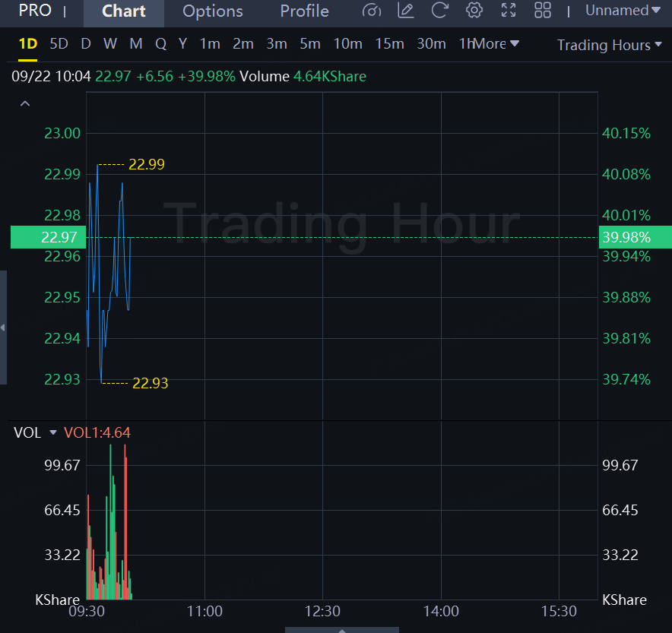The height and width of the screenshot is (633, 672).
Task: Select the 15m interval
Action: [389, 43]
